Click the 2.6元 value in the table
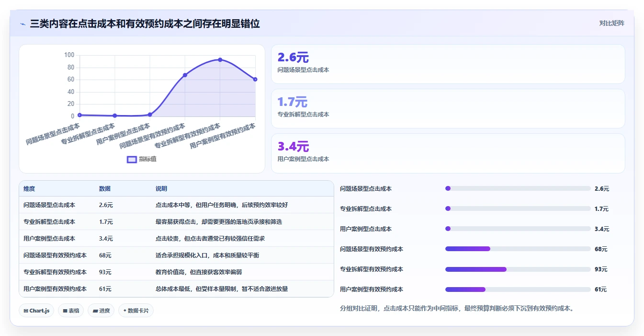Image resolution: width=644 pixels, height=336 pixels. [106, 205]
